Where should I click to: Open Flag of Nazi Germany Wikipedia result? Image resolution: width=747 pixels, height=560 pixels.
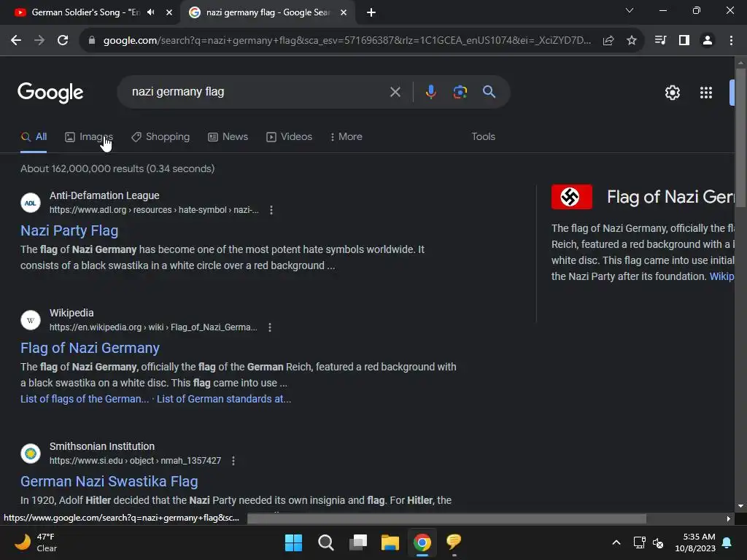coord(90,348)
